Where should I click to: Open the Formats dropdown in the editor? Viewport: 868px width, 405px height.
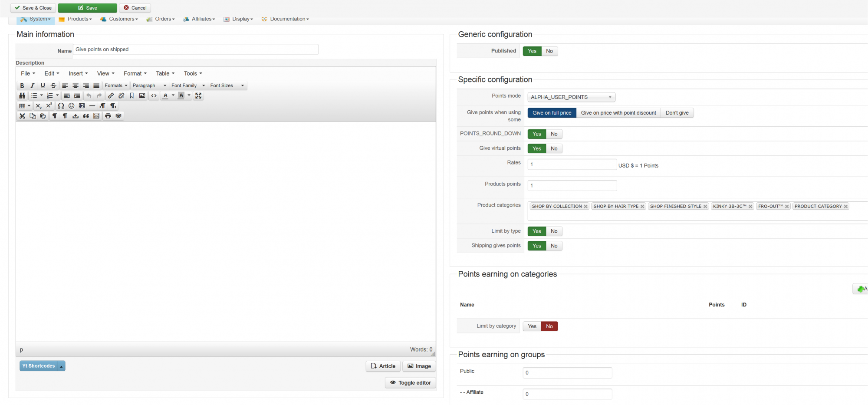[x=116, y=86]
